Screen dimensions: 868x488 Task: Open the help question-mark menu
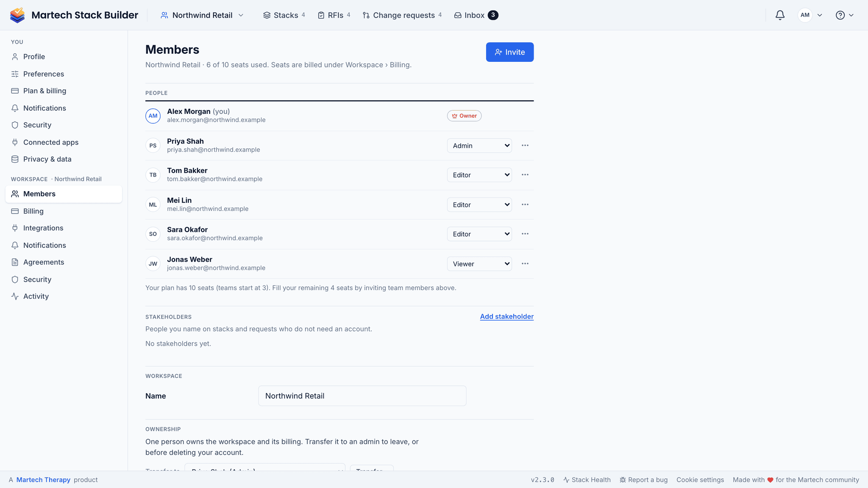point(844,15)
